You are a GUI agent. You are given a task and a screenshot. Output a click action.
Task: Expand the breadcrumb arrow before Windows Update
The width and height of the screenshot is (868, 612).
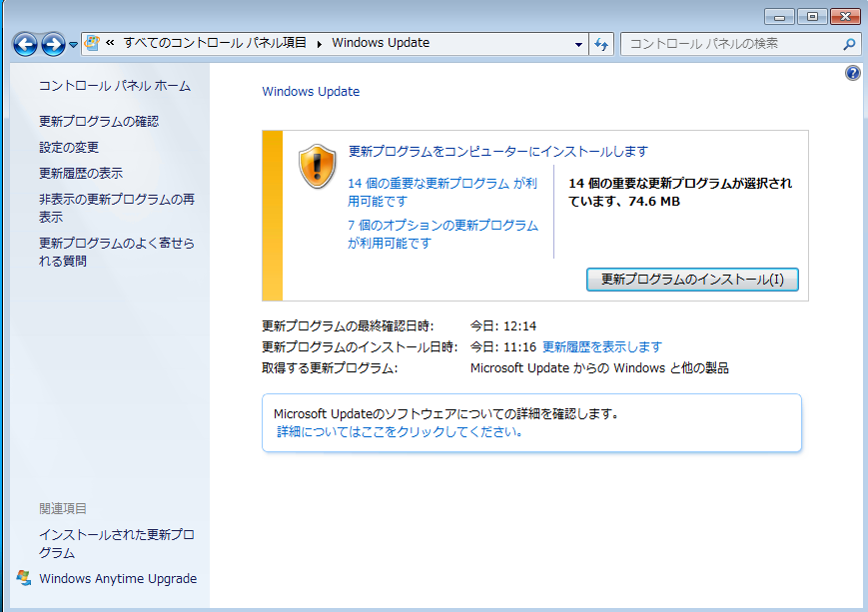tap(320, 44)
